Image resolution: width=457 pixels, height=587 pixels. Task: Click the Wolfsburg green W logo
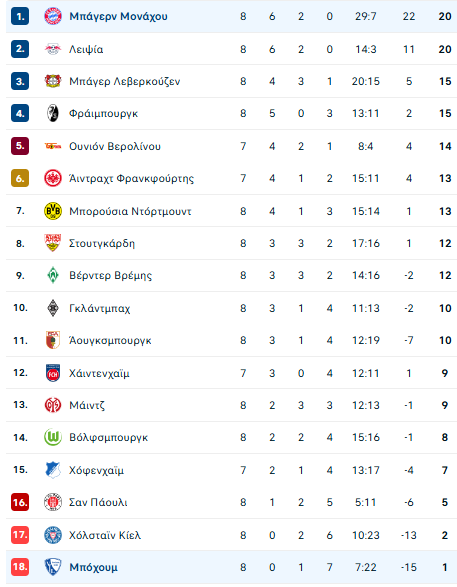[53, 437]
